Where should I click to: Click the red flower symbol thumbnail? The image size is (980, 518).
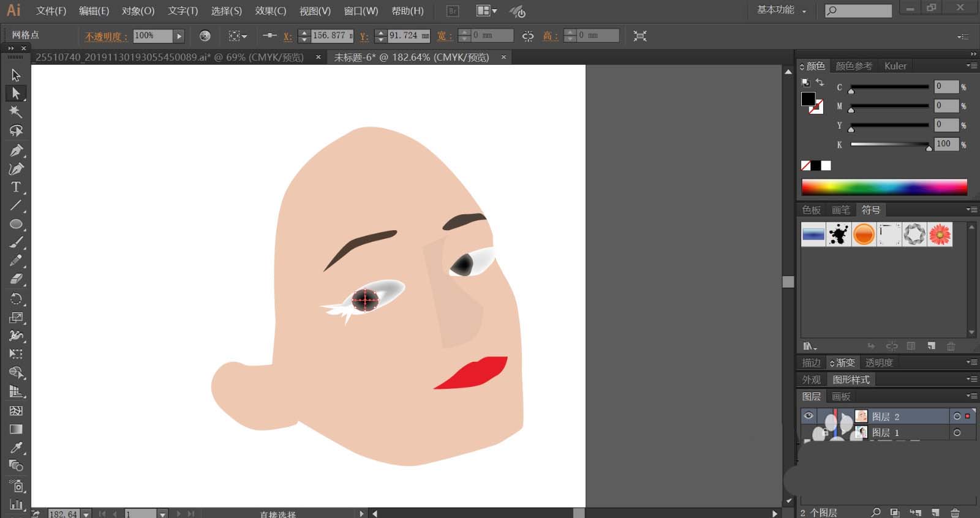[940, 234]
